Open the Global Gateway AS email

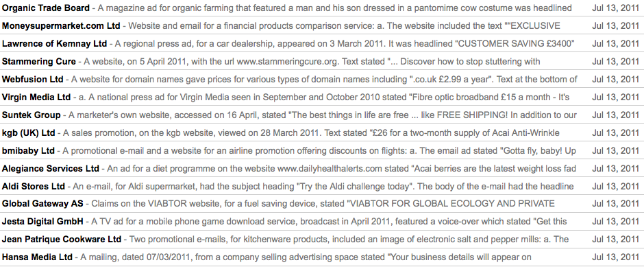click(x=322, y=204)
